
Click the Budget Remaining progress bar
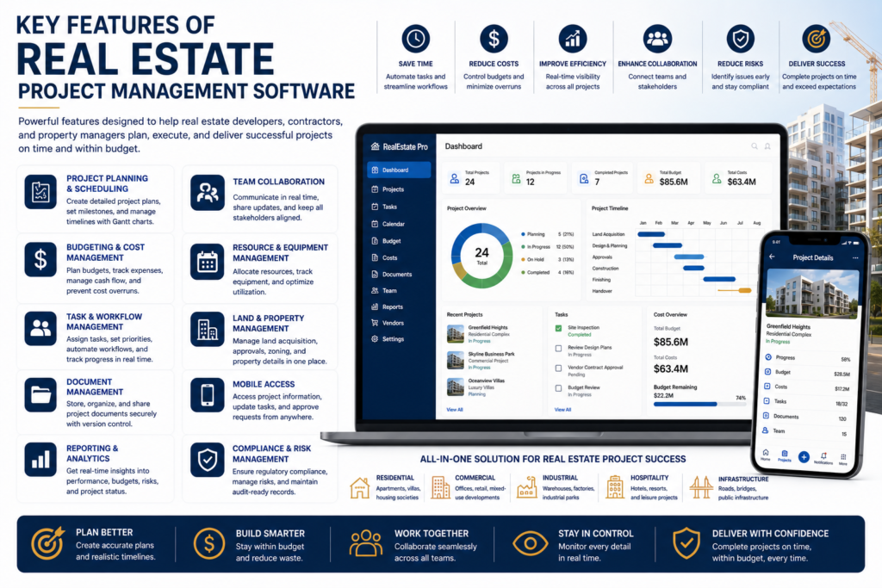pos(699,404)
